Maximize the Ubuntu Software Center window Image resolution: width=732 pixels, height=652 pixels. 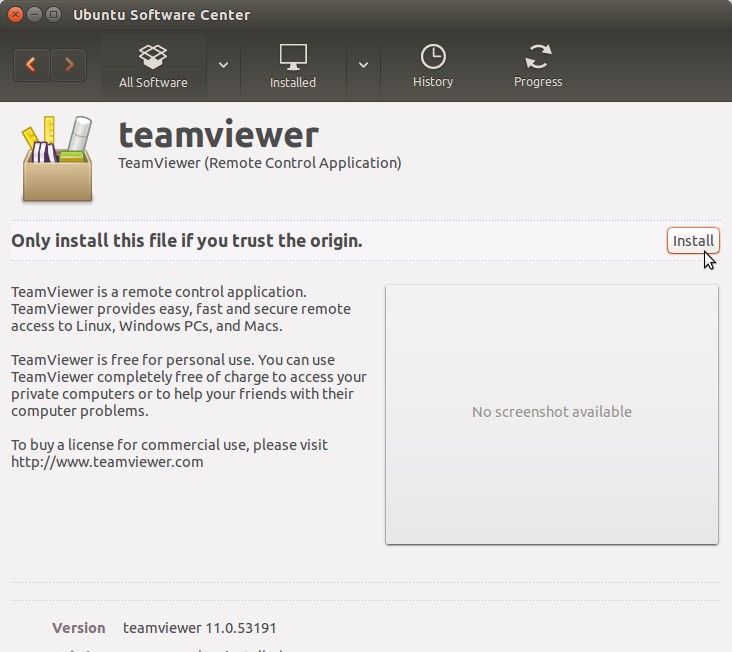click(x=54, y=14)
